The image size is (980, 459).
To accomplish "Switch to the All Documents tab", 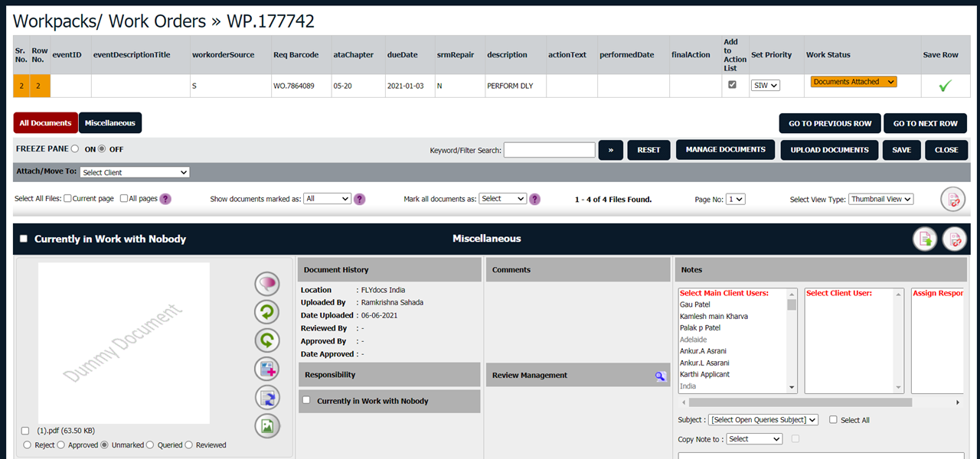I will (x=45, y=123).
